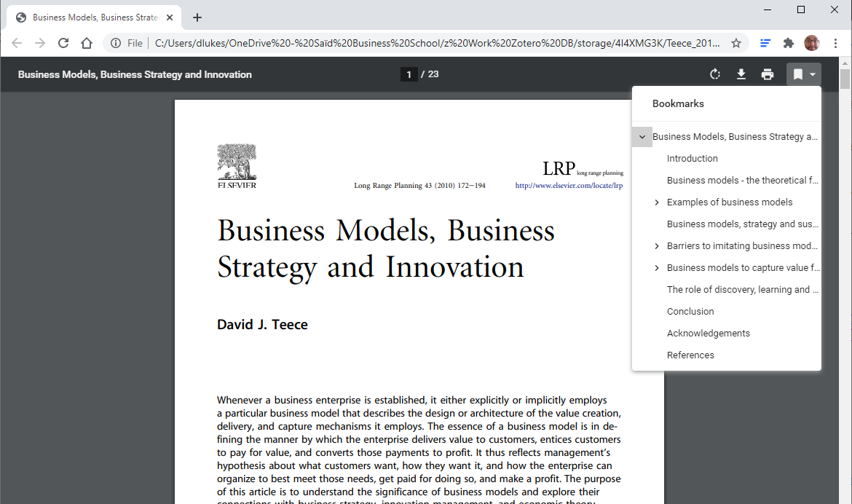Minimize the browser window
The image size is (852, 504).
[x=768, y=9]
